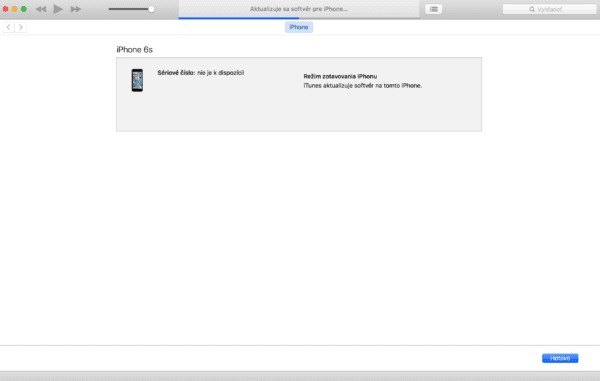Screen dimensions: 600x381
Task: Click text iTunes aktualizuje softvér na tomto iPhone
Action: coord(363,86)
